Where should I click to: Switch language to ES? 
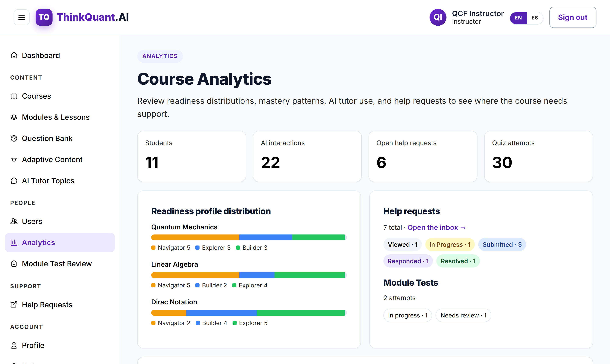535,18
